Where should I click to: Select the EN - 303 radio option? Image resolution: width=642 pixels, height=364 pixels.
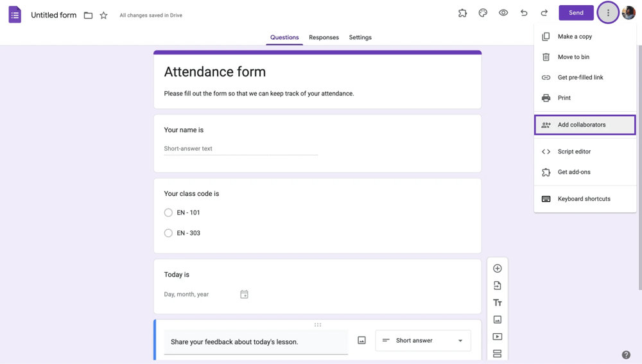168,233
